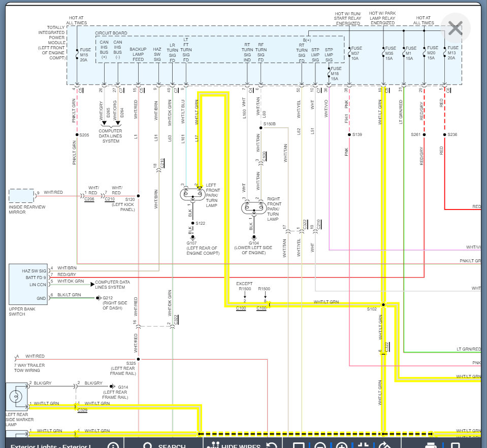Reset wire highlights with the undo arrow icon
This screenshot has height=448, width=487.
272,445
